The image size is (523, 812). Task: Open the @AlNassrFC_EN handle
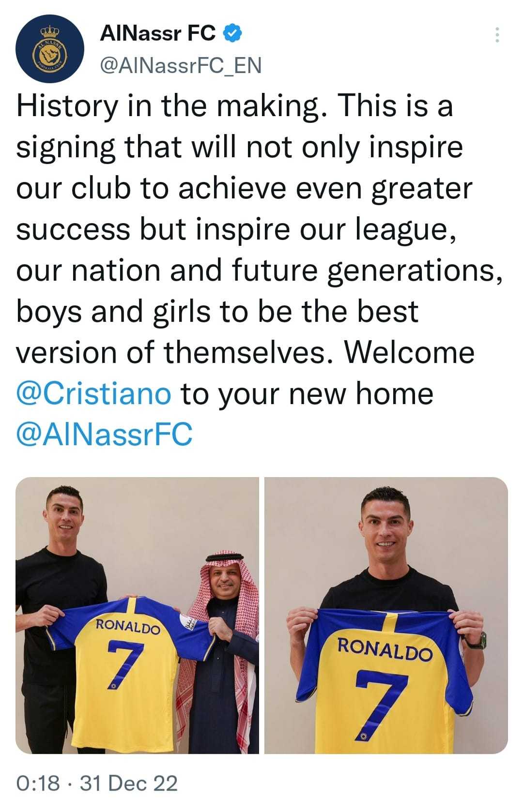(181, 65)
